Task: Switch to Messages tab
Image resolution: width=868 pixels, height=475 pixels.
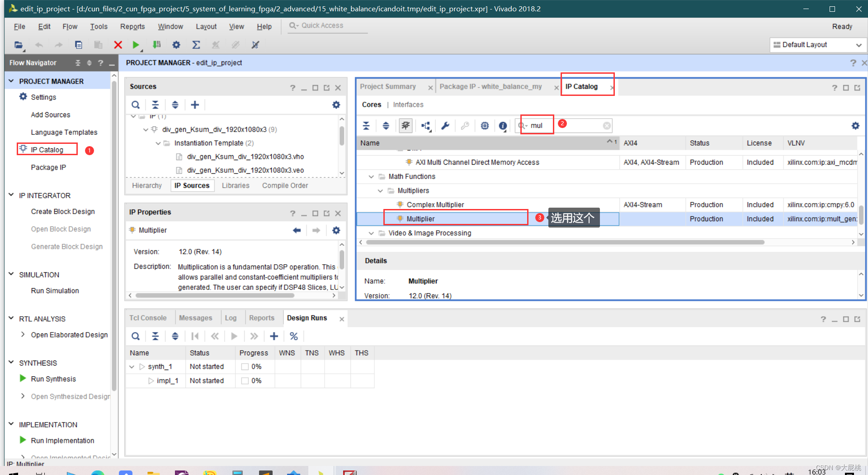Action: tap(195, 318)
